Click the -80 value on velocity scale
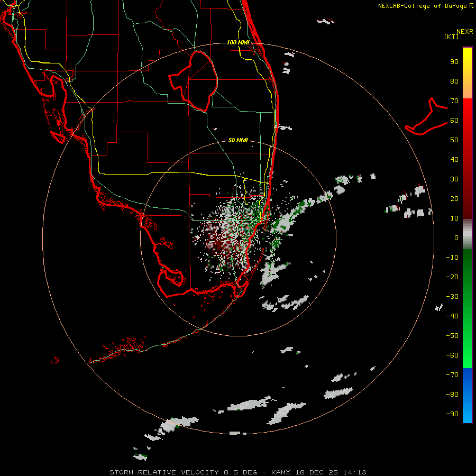The image size is (476, 476). (x=452, y=395)
